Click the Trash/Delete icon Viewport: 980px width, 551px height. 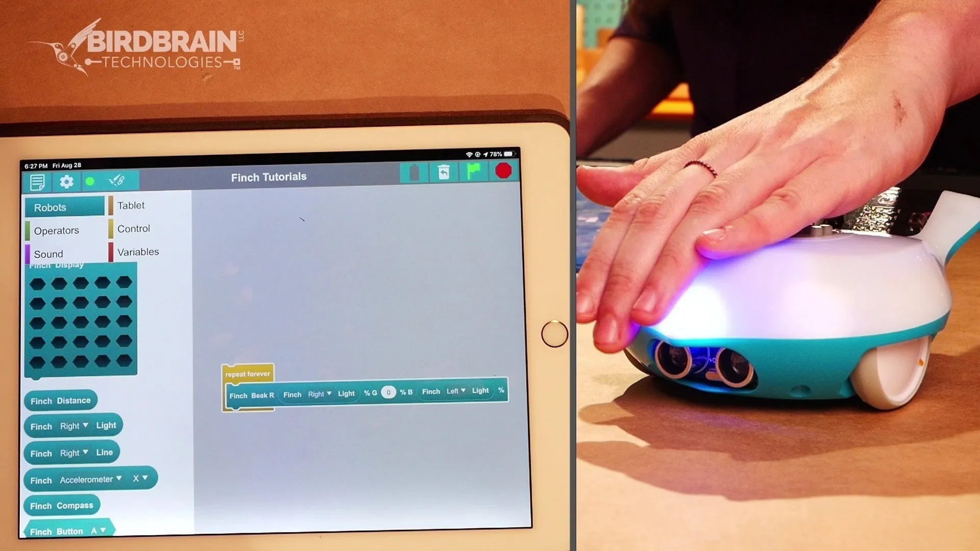[x=444, y=173]
